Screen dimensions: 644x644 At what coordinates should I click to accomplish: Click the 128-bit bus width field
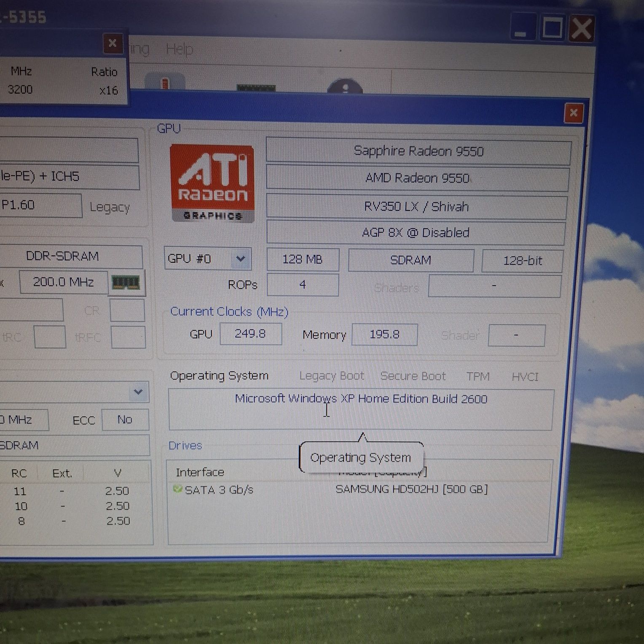tap(522, 261)
